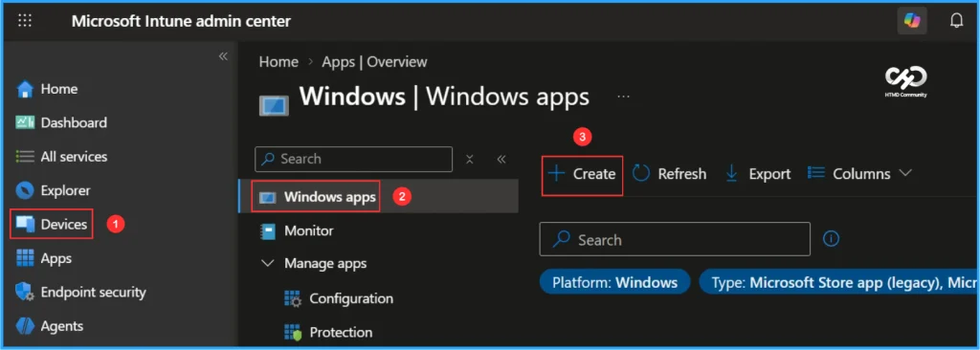Click the All services list icon
The height and width of the screenshot is (350, 980).
[x=24, y=156]
